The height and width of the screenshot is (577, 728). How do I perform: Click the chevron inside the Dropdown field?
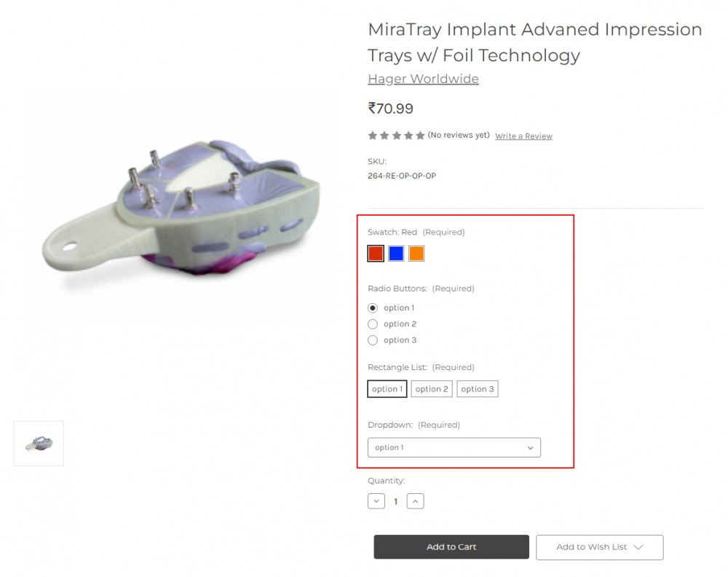click(531, 447)
